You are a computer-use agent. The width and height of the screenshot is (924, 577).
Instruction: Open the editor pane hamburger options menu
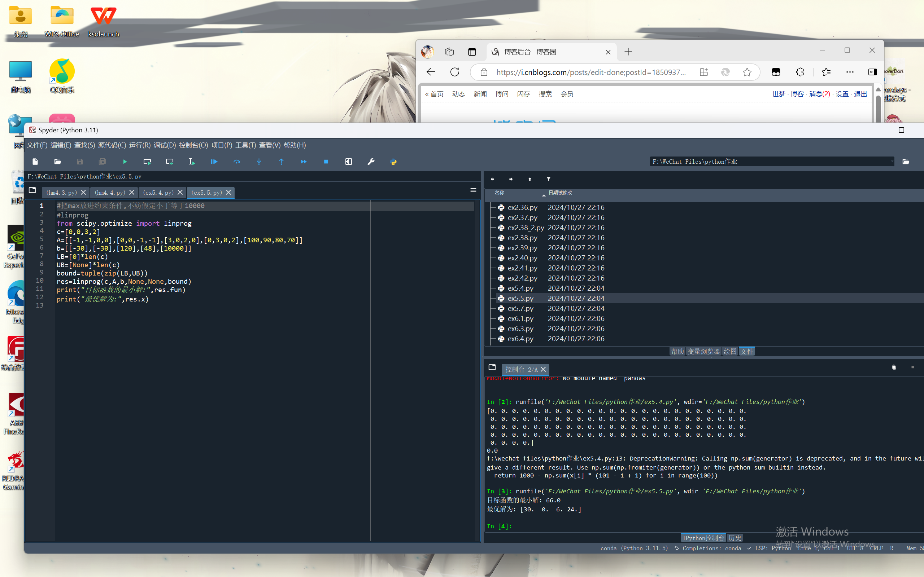click(473, 190)
